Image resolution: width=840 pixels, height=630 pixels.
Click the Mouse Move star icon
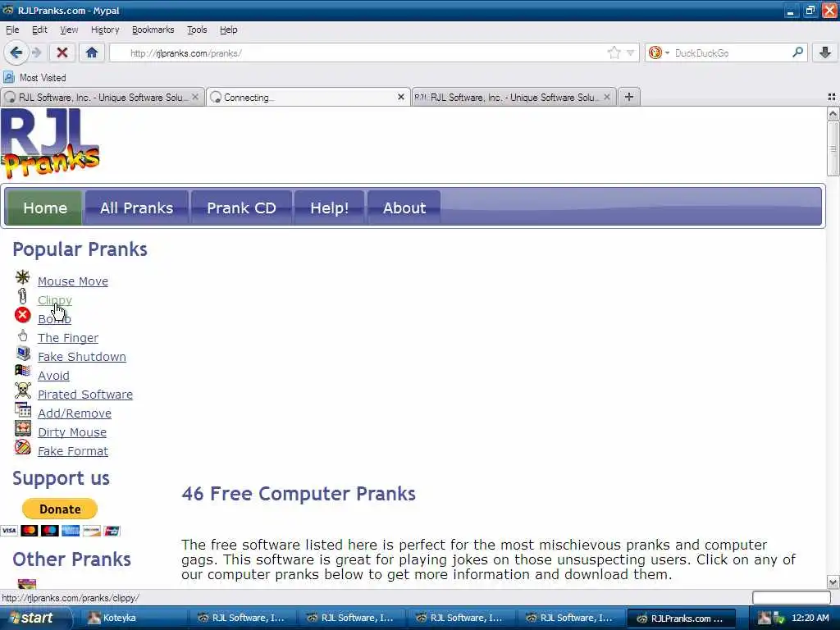pos(22,277)
